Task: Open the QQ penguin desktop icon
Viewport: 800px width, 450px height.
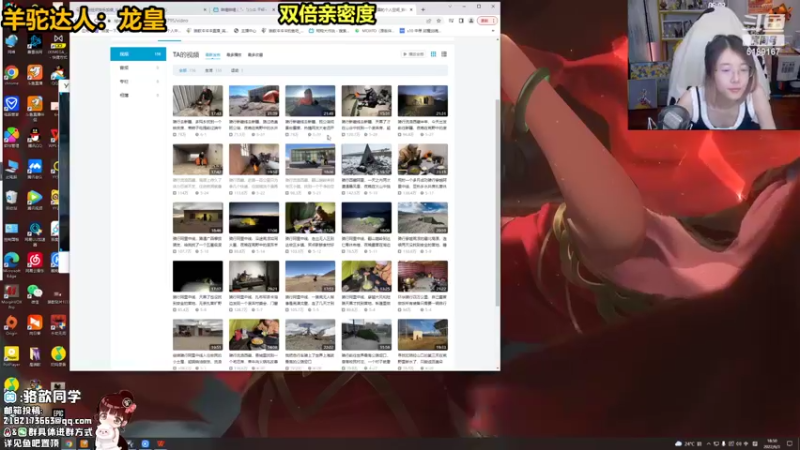Action: (x=35, y=136)
